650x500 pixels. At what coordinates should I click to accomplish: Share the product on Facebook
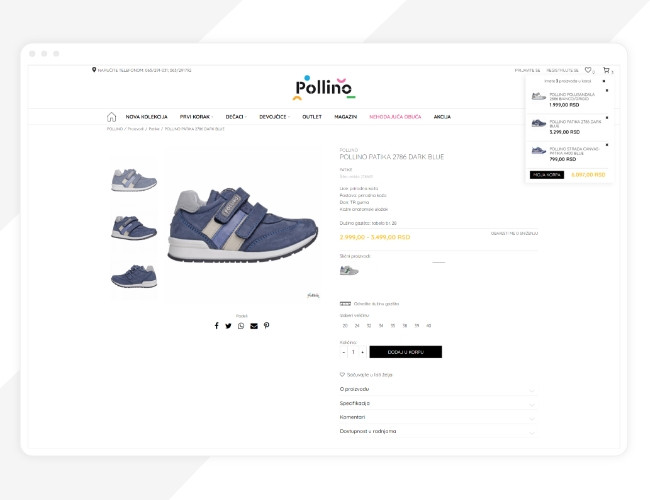click(216, 326)
